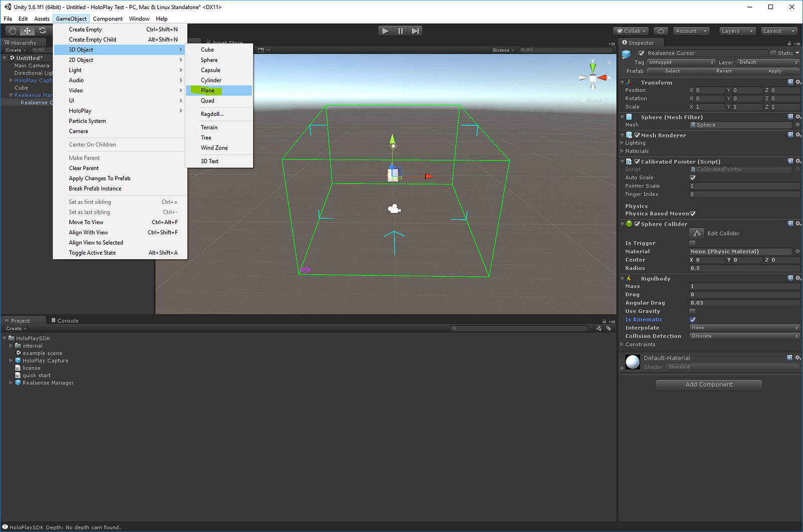Image resolution: width=803 pixels, height=532 pixels.
Task: Select the Move tool in the toolbar
Action: point(28,31)
